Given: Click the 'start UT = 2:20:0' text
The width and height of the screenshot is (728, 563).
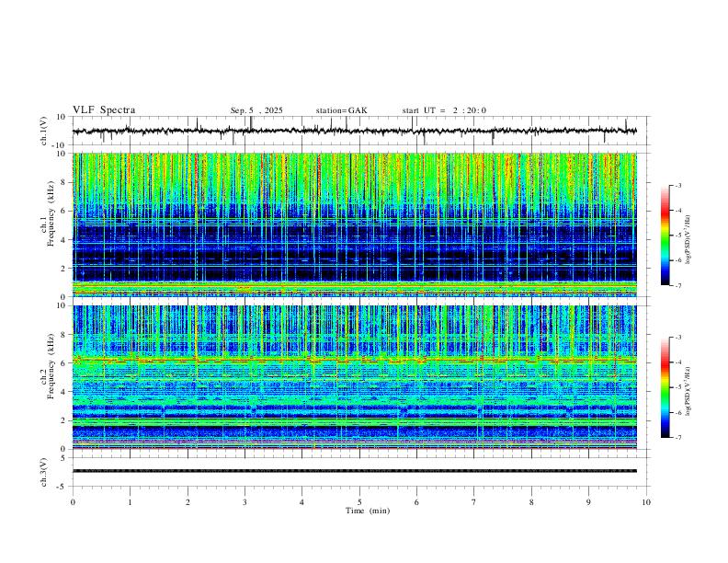Looking at the screenshot, I should coord(444,110).
